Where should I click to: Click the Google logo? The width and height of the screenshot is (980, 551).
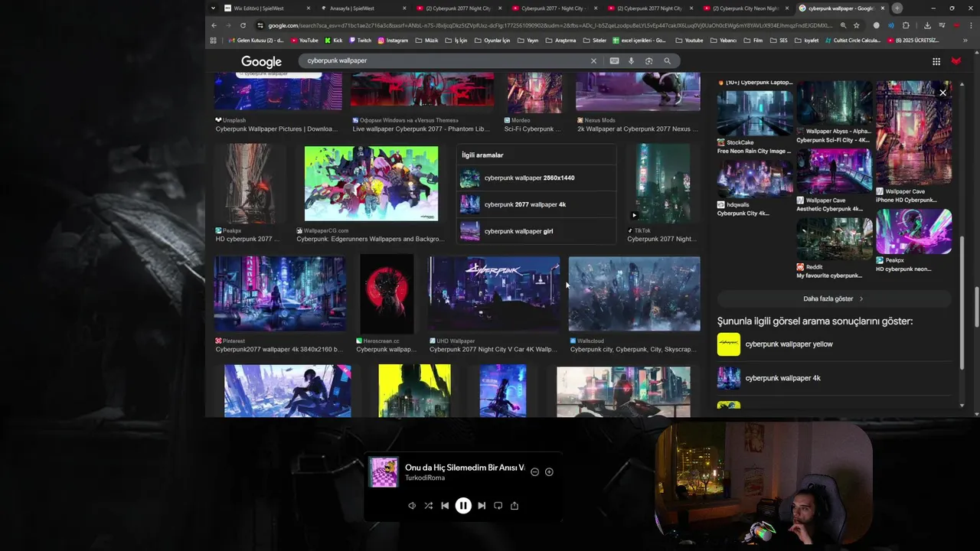261,61
